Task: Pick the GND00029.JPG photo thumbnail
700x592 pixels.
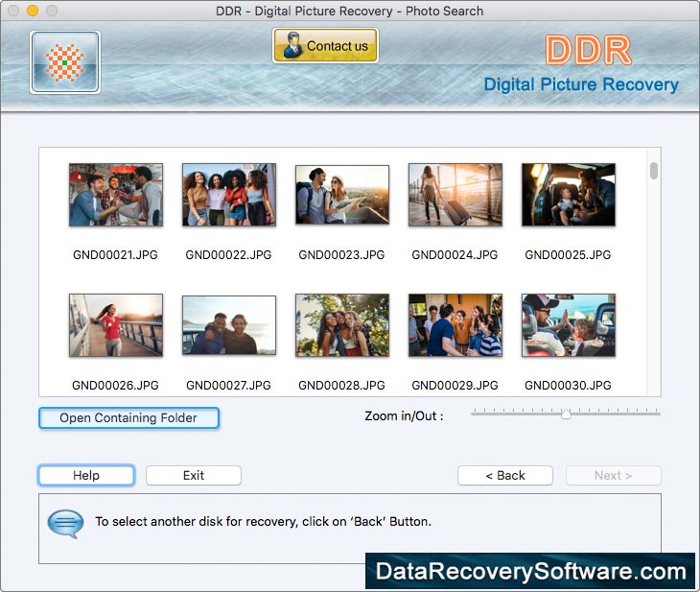Action: click(455, 325)
